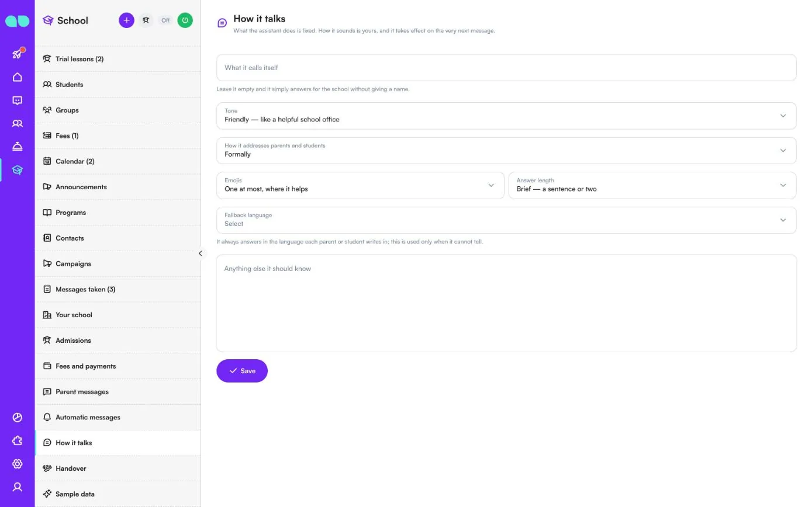Click the grey student icon button beside the plus
This screenshot has height=507, width=812.
[146, 20]
